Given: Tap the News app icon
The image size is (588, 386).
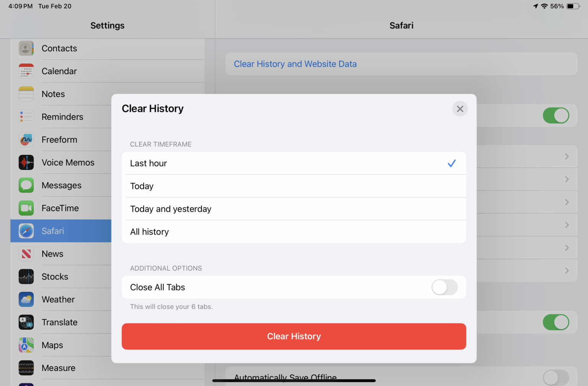Looking at the screenshot, I should 26,254.
